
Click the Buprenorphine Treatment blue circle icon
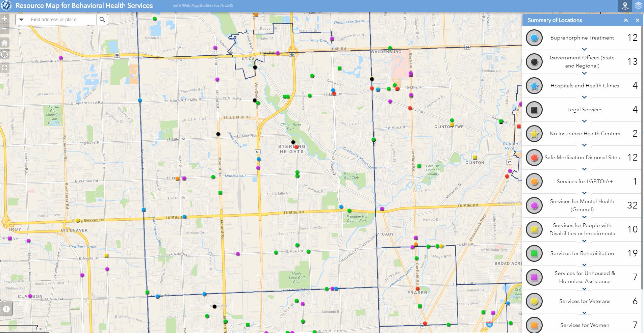tap(534, 38)
